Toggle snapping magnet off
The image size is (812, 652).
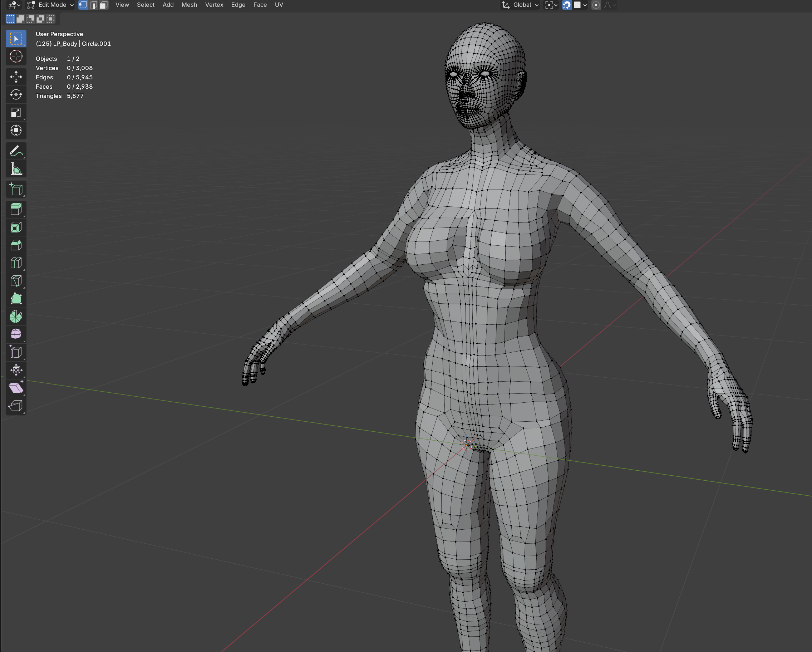click(x=566, y=5)
